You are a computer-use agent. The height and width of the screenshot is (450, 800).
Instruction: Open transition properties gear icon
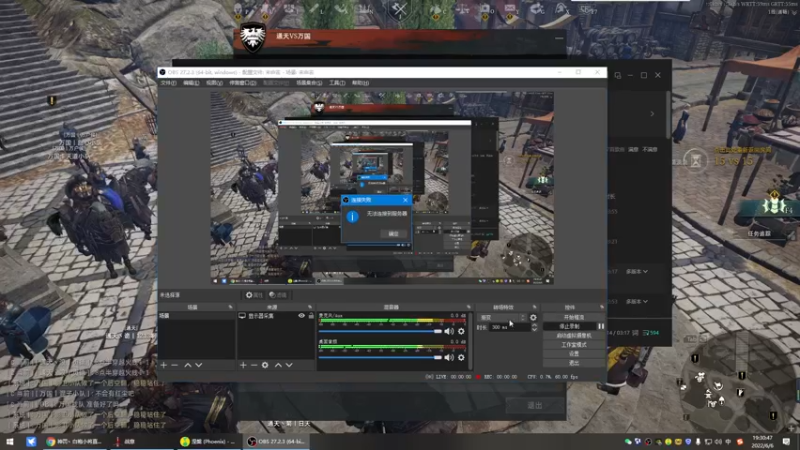click(x=534, y=317)
